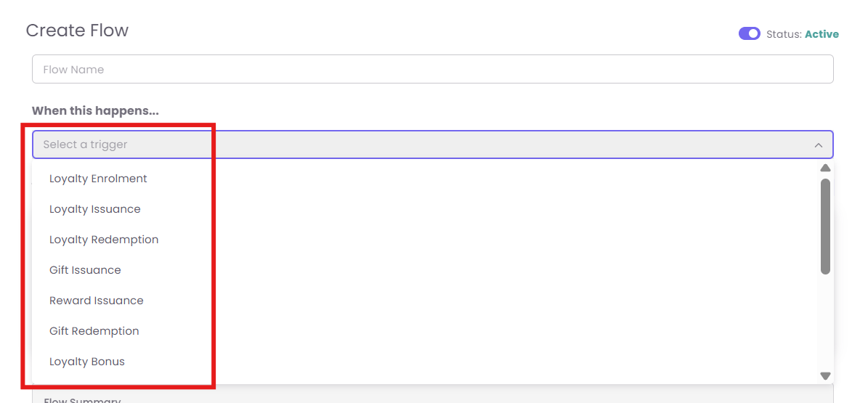Toggle the Status switch off
The width and height of the screenshot is (868, 403).
coord(749,33)
